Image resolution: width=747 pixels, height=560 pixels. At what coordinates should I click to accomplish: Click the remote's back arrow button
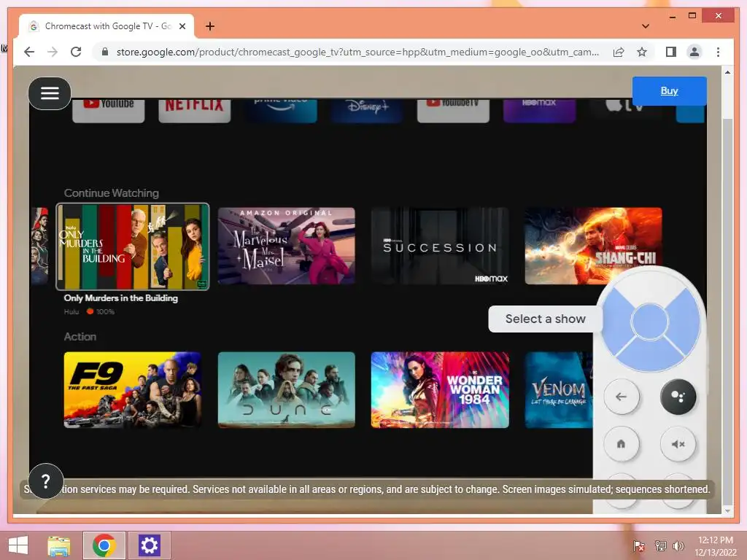coord(622,396)
